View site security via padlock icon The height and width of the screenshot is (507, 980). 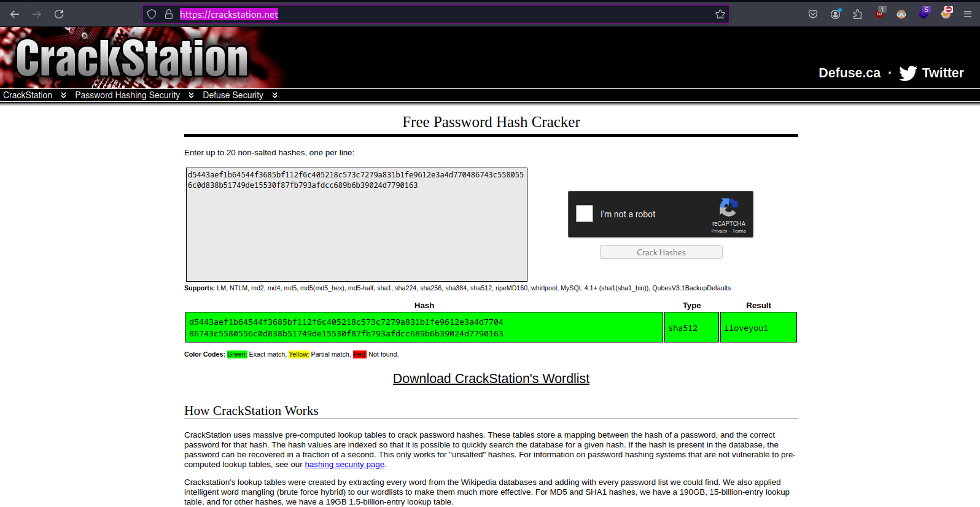click(x=169, y=14)
